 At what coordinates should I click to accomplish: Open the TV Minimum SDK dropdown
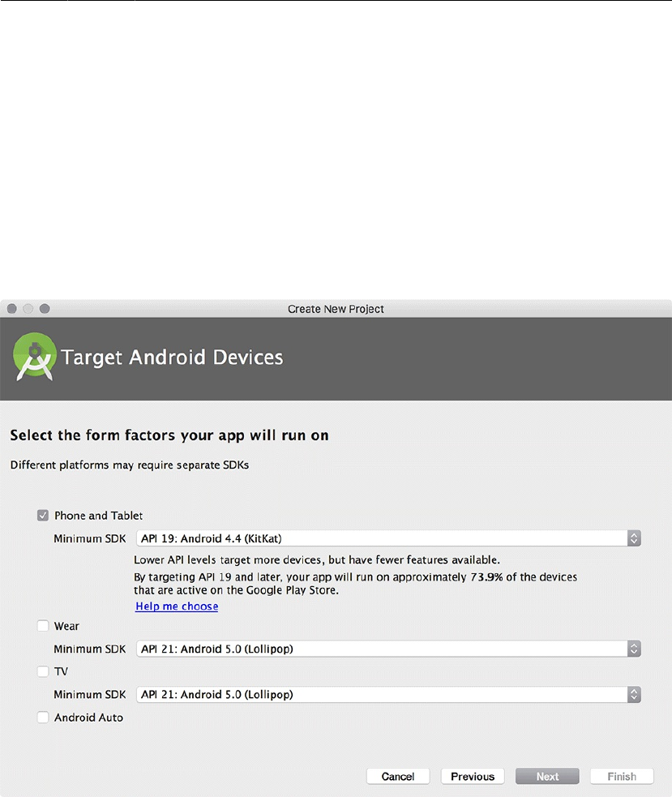tap(388, 694)
